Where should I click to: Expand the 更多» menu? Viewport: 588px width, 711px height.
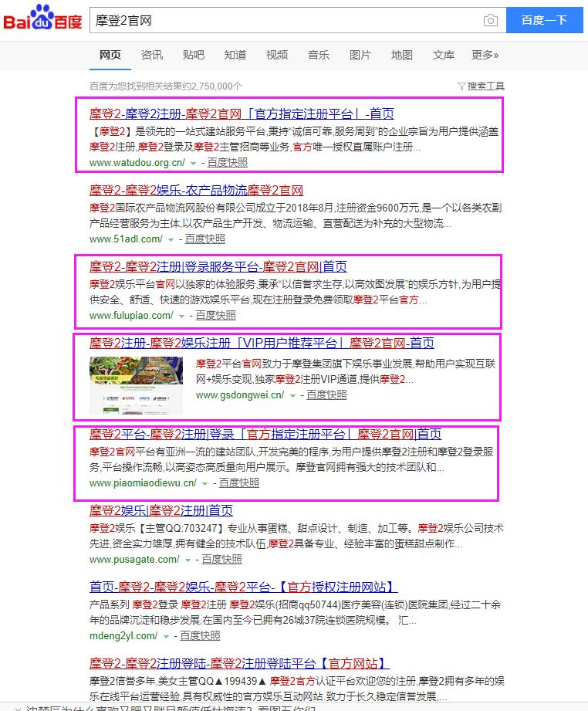pos(485,56)
